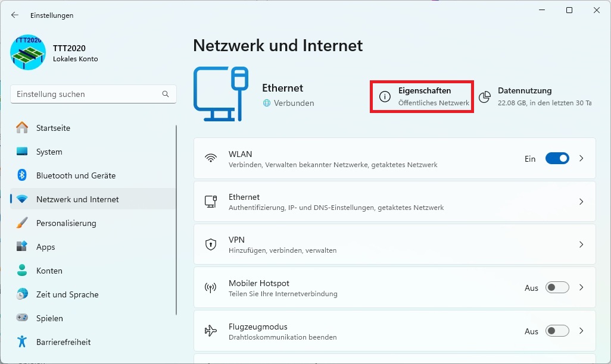The height and width of the screenshot is (364, 611).
Task: Click the TTT2020 profile avatar
Action: 28,52
